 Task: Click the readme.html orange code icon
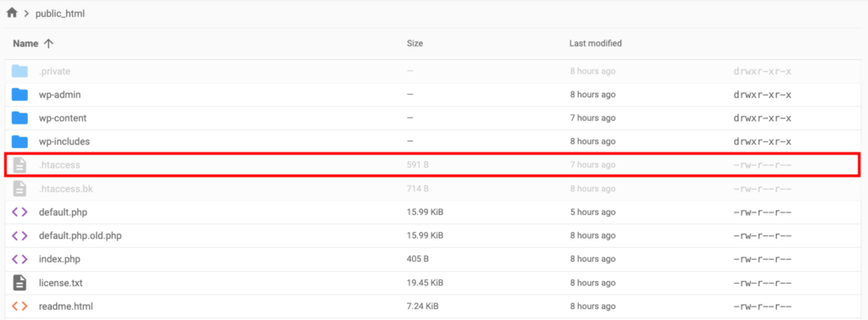[x=20, y=306]
